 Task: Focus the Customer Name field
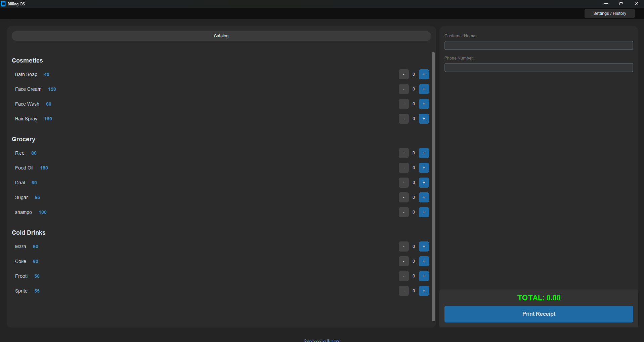coord(539,45)
